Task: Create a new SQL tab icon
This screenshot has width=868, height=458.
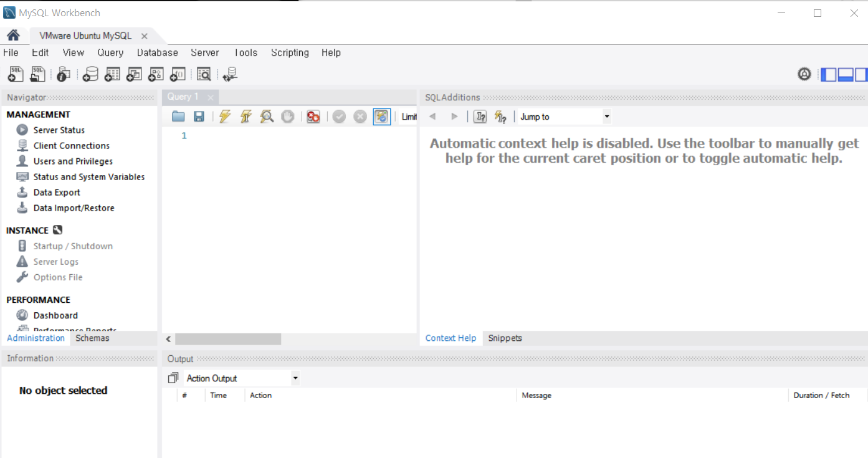Action: [16, 74]
